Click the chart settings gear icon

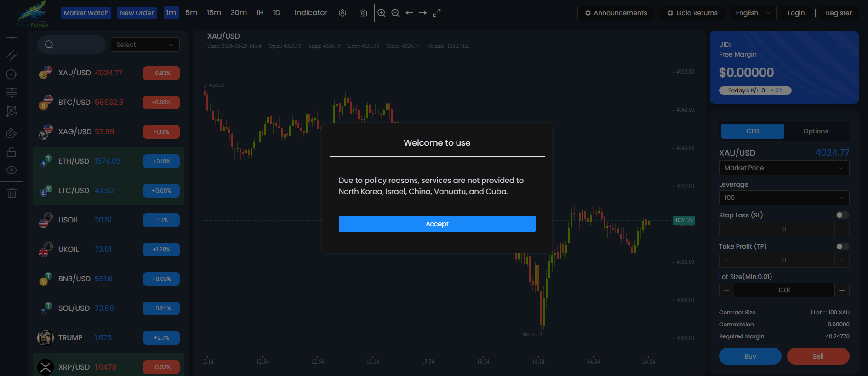pyautogui.click(x=343, y=13)
